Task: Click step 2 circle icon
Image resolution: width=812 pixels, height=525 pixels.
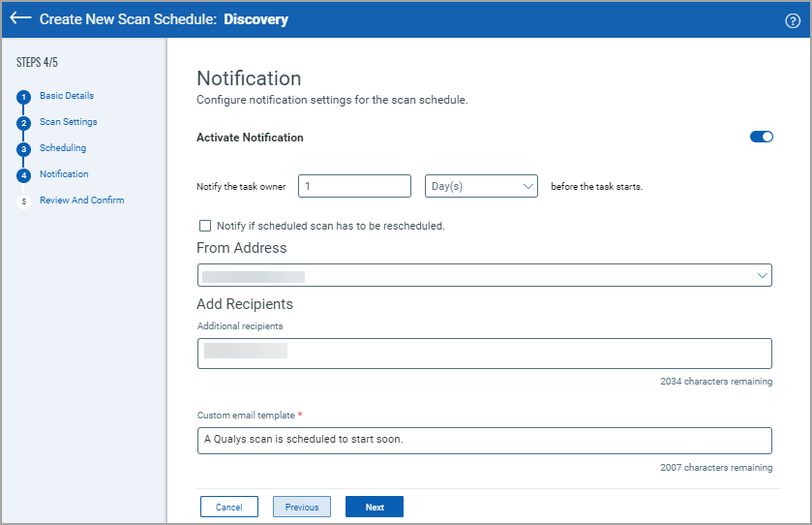Action: coord(24,123)
